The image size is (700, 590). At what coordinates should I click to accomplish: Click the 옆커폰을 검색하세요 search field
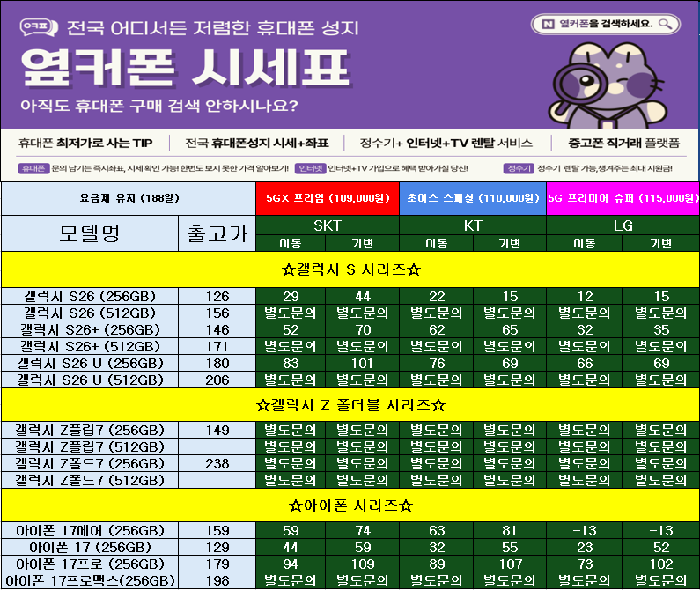pyautogui.click(x=606, y=24)
